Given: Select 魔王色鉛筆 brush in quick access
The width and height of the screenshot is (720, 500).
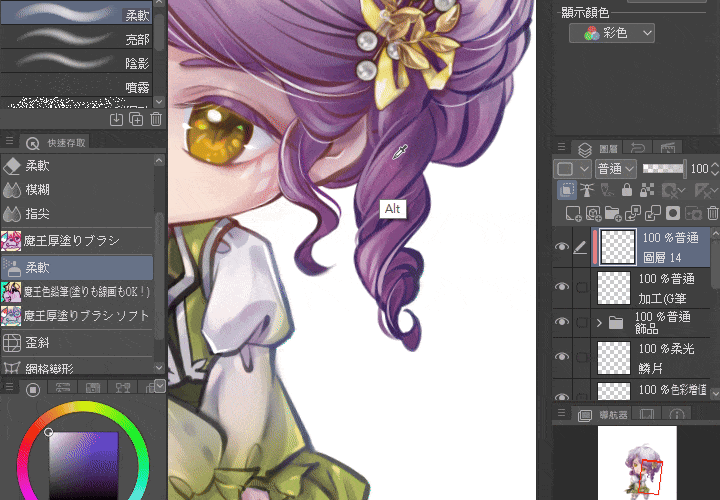Looking at the screenshot, I should pos(77,292).
